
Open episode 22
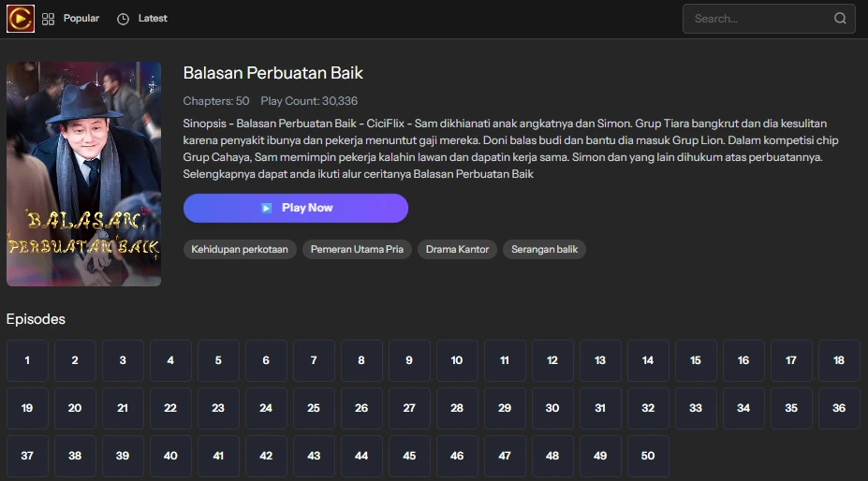170,408
